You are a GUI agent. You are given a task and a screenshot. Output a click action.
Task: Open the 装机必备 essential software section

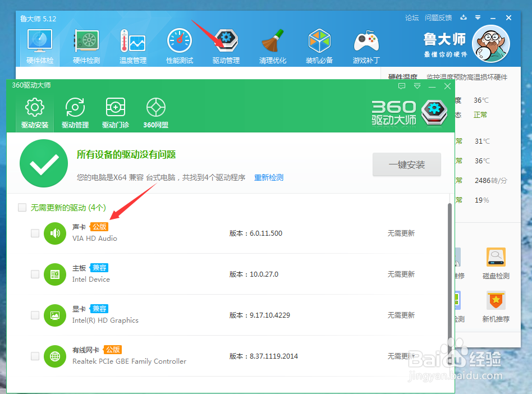click(x=319, y=44)
